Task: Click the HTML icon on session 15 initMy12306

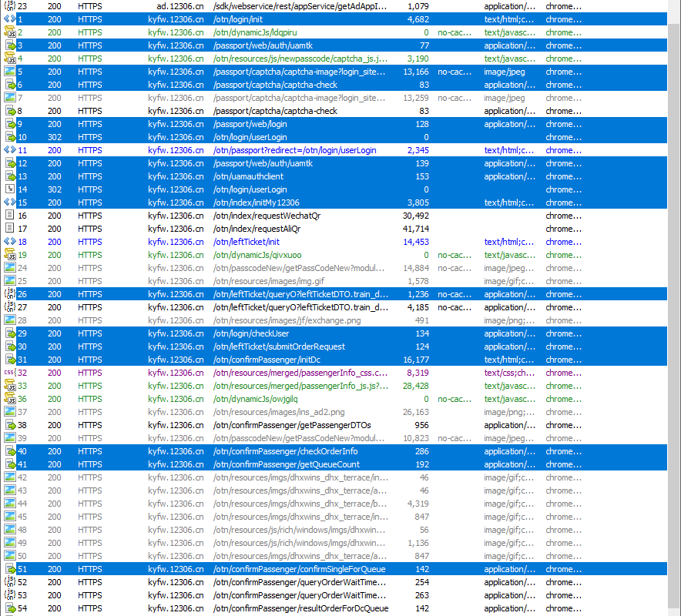Action: click(x=9, y=203)
